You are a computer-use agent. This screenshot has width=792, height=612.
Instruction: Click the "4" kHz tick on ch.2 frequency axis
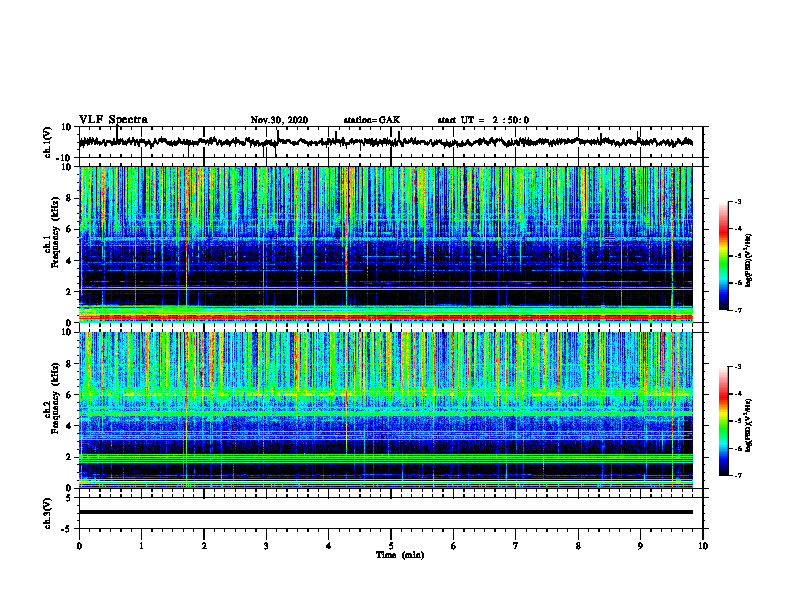pyautogui.click(x=70, y=426)
